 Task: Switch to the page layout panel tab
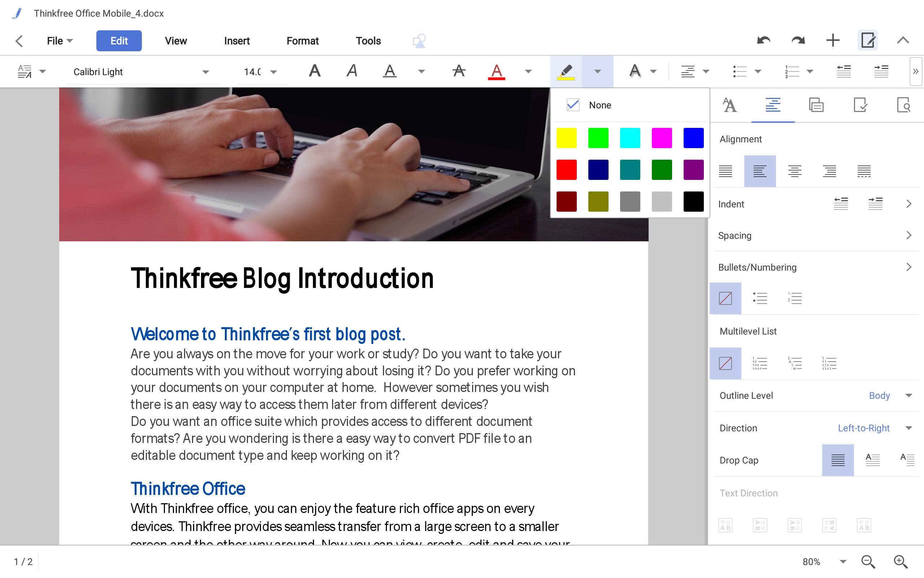816,105
